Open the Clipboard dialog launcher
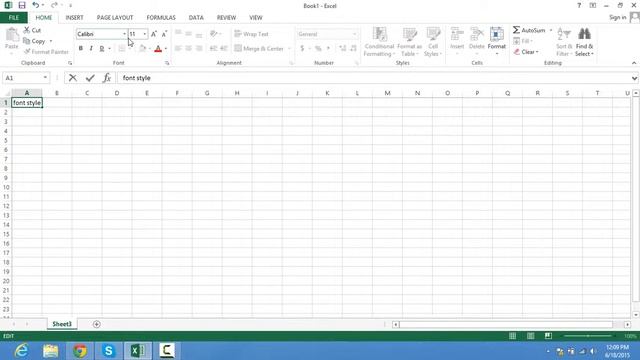Viewport: 640px width, 360px height. pyautogui.click(x=70, y=63)
